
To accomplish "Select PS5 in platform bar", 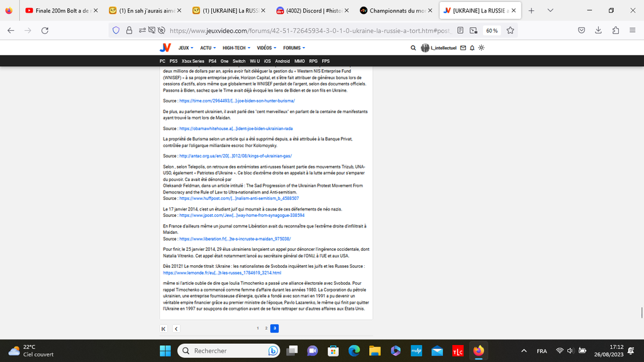I will point(174,61).
